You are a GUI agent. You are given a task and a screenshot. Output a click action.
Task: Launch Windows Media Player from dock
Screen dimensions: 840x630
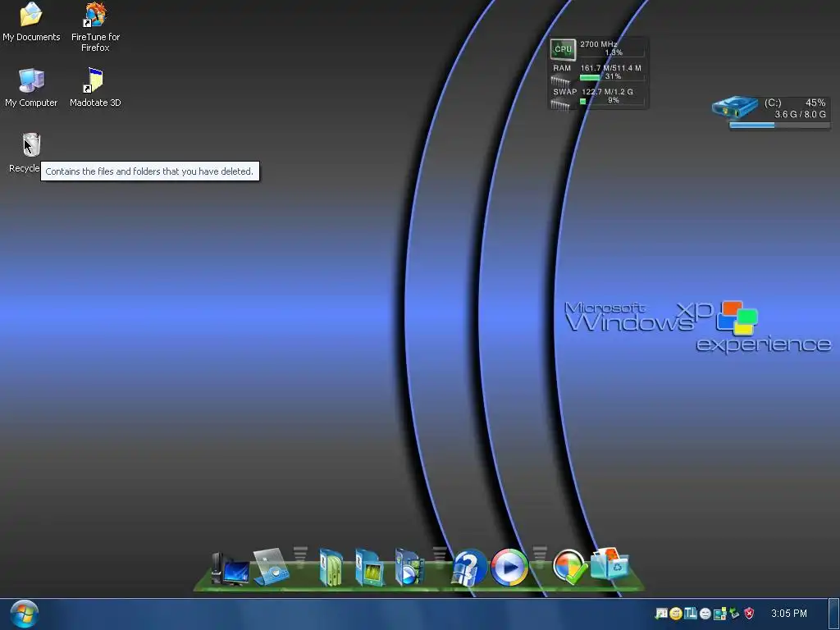(509, 567)
